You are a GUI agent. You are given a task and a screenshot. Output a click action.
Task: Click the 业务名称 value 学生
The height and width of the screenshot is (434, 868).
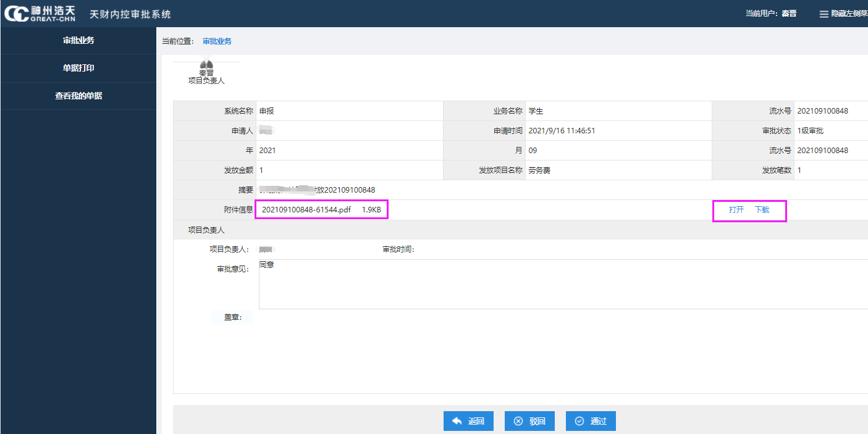(536, 111)
